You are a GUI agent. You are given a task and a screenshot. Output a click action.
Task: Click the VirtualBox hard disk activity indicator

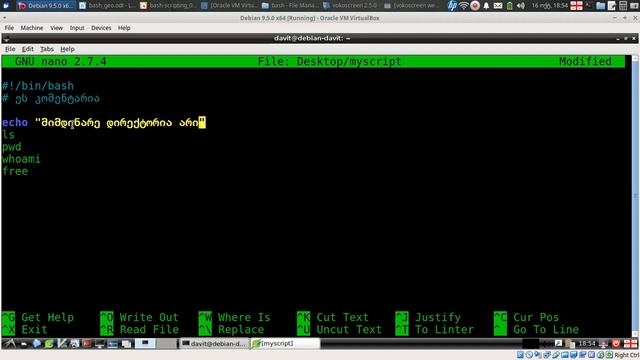tap(520, 355)
